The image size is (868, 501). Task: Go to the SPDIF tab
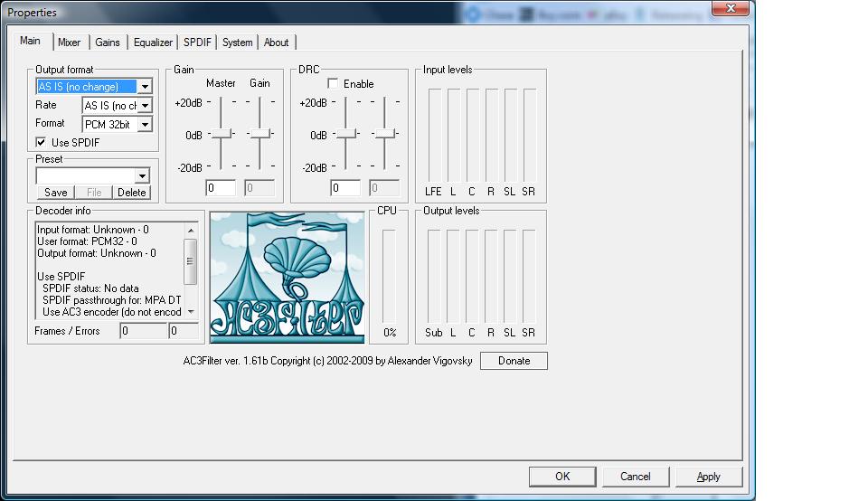coord(197,43)
